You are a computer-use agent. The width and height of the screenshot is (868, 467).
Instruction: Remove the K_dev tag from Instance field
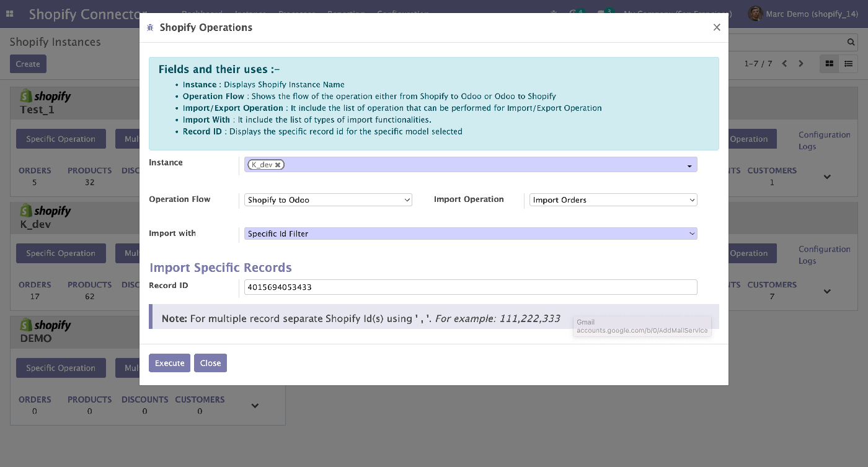point(278,165)
